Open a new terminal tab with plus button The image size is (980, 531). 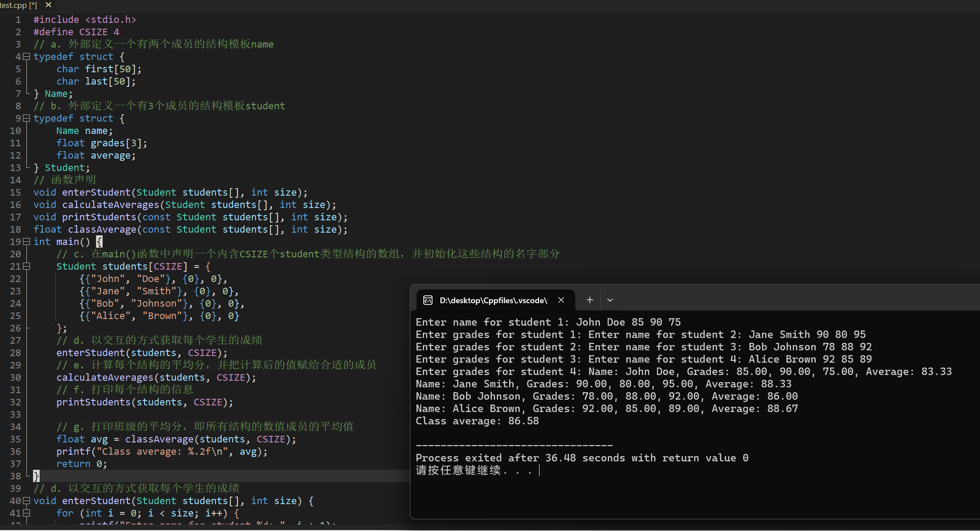pos(590,300)
